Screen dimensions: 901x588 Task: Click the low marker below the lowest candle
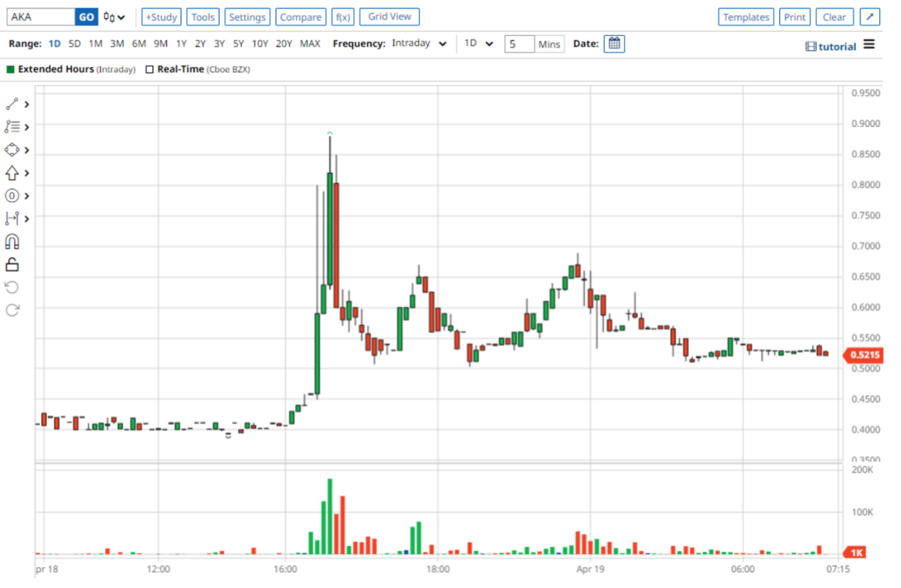pyautogui.click(x=228, y=436)
